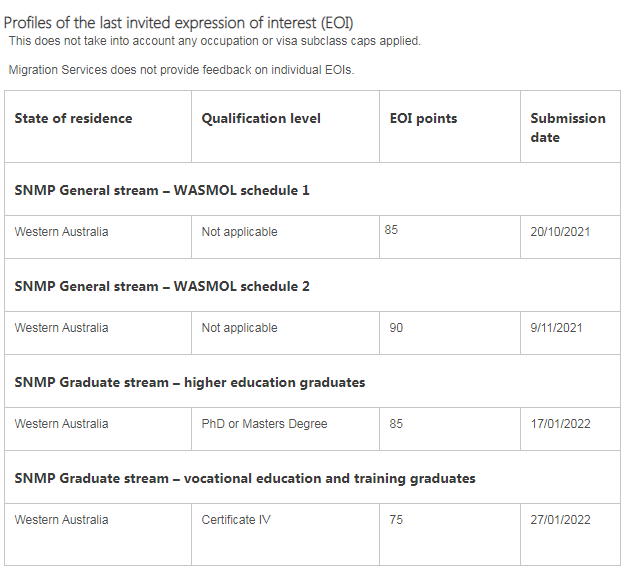Click the 9/11/2021 submission date cell

point(556,328)
